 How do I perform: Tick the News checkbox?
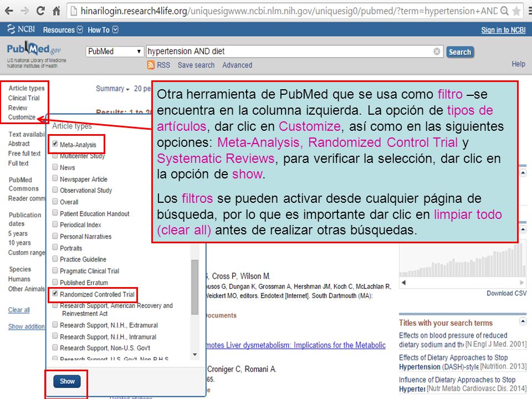55,167
